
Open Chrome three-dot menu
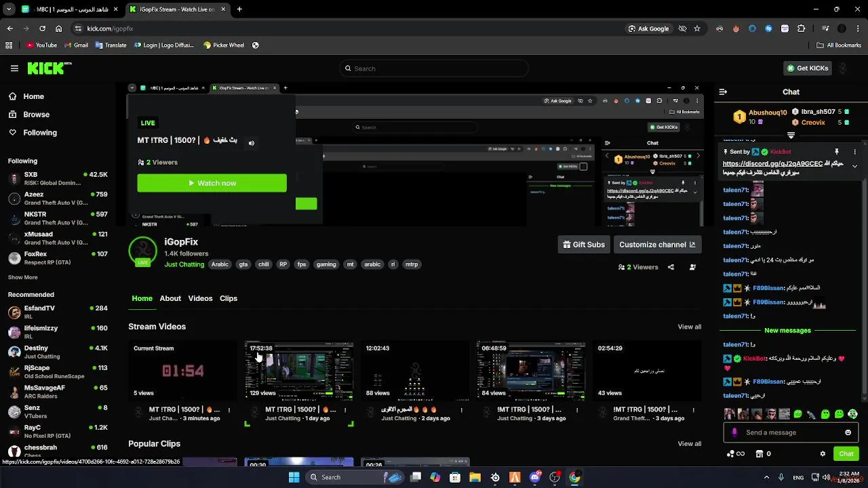859,28
